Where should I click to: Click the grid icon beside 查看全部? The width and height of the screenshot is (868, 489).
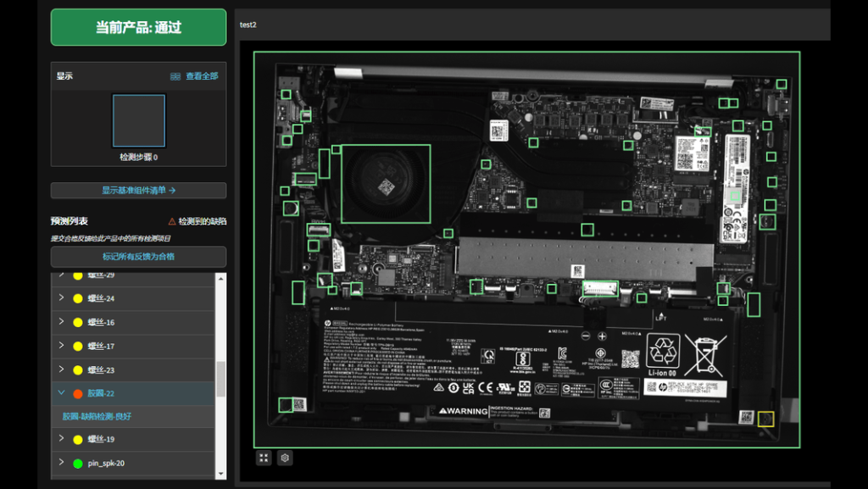pyautogui.click(x=175, y=76)
